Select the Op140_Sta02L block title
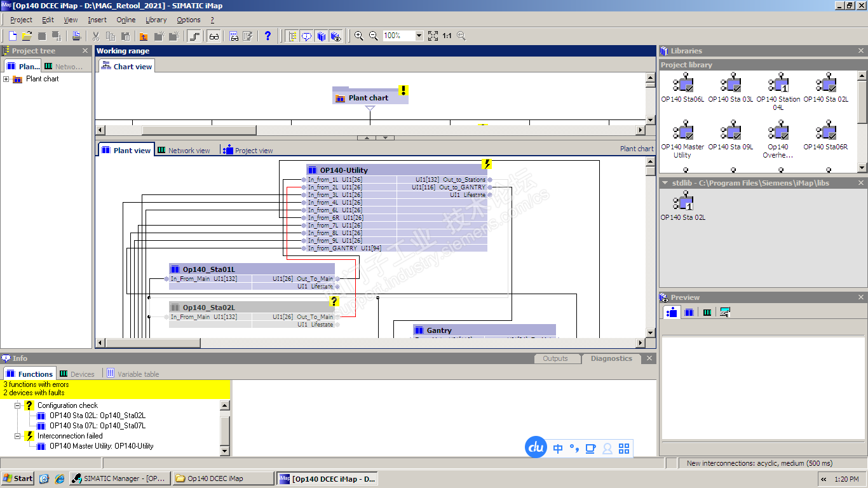Image resolution: width=868 pixels, height=488 pixels. click(x=252, y=308)
